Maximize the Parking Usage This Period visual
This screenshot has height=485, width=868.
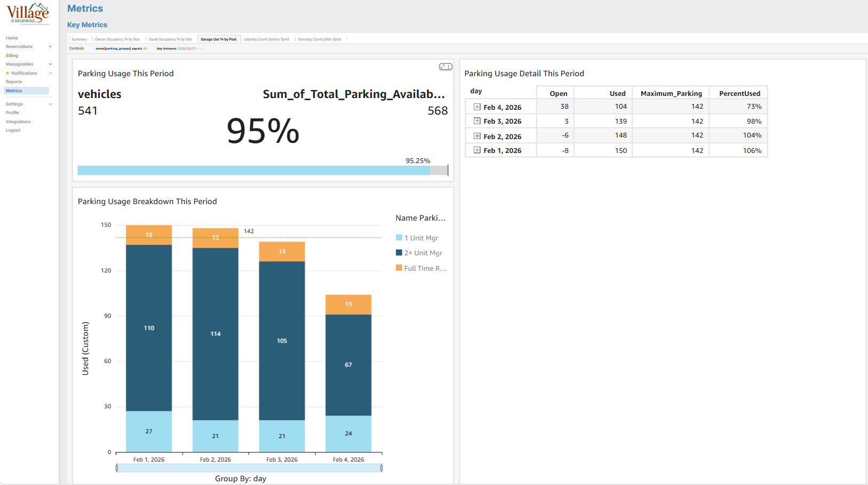443,67
